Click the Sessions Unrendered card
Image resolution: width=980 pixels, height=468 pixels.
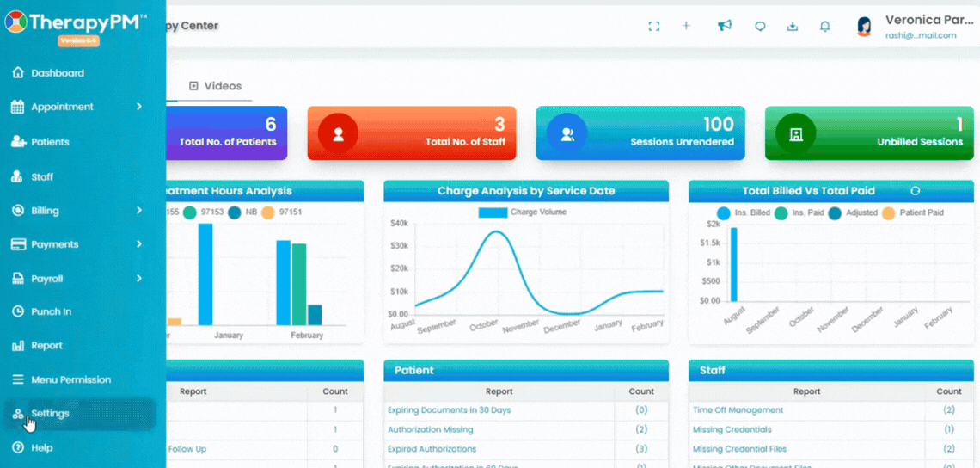pyautogui.click(x=640, y=133)
